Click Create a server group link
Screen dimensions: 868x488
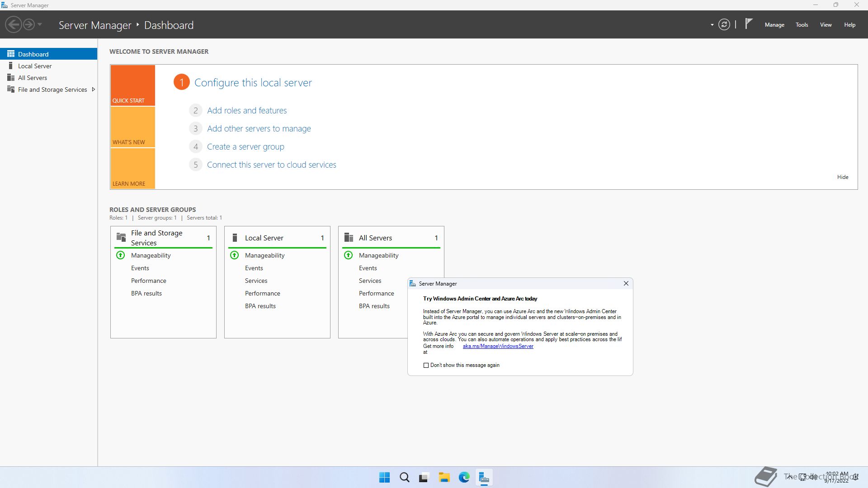coord(245,147)
